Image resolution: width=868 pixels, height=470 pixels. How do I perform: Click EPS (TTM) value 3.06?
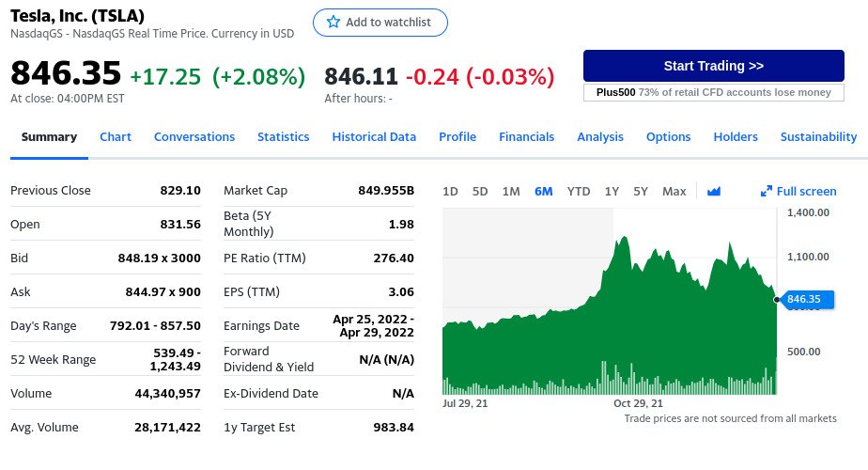(401, 291)
